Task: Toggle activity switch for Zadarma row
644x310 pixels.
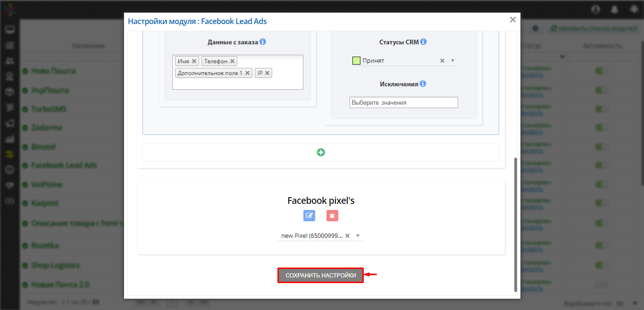Action: pos(602,127)
